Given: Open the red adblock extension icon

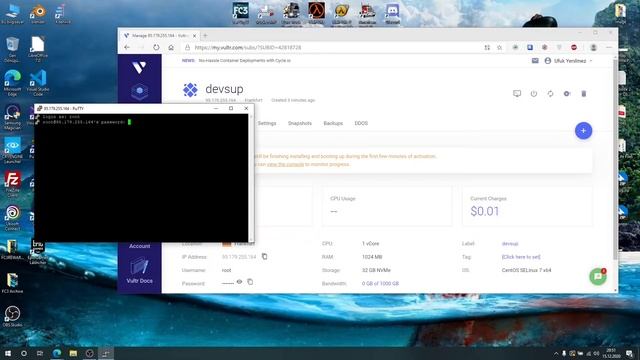Looking at the screenshot, I should pos(574,47).
